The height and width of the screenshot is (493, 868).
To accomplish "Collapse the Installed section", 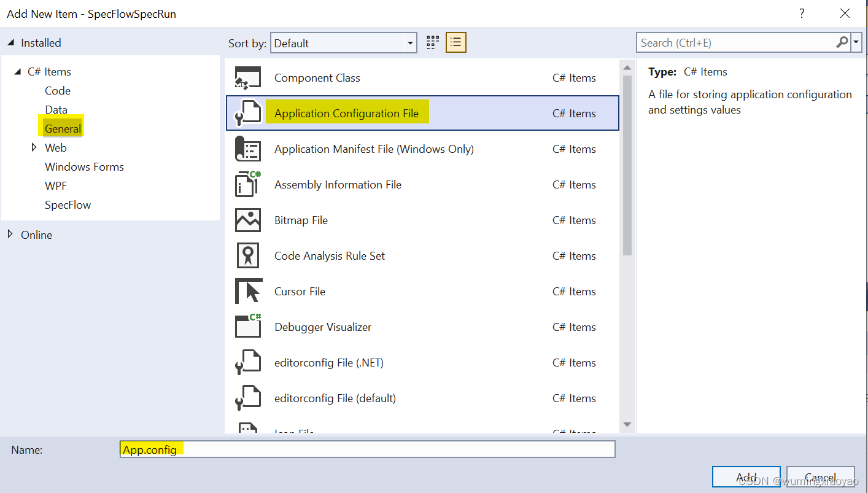I will [x=10, y=42].
